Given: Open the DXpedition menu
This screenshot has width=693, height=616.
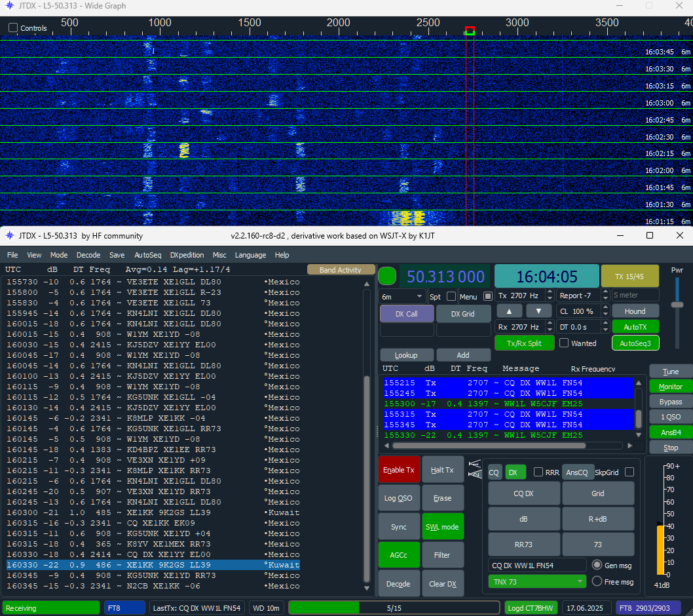Looking at the screenshot, I should click(x=187, y=255).
